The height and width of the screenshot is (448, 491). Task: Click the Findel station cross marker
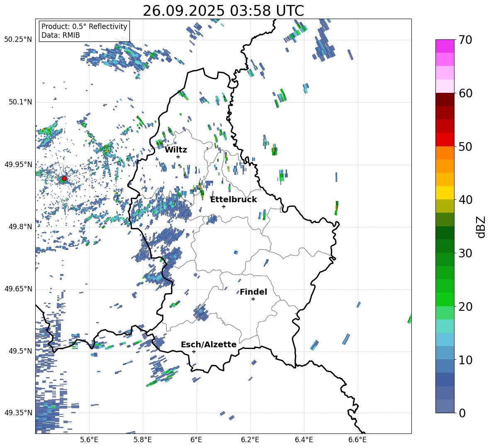[253, 299]
